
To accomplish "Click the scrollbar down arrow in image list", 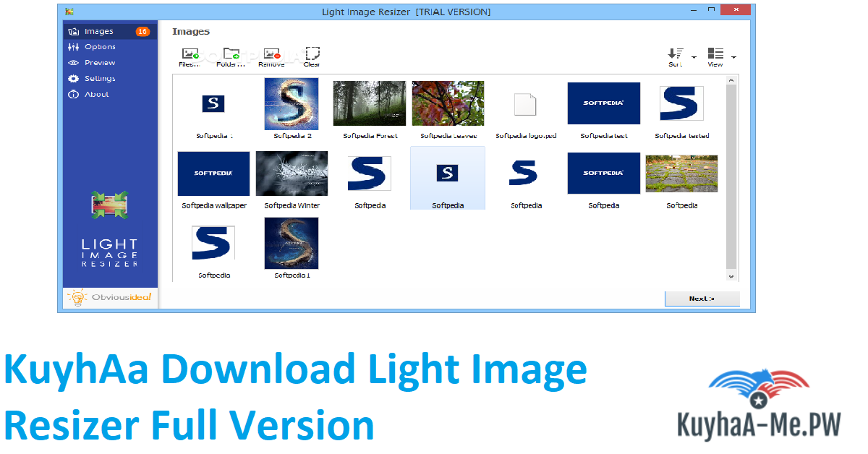I will (x=731, y=276).
